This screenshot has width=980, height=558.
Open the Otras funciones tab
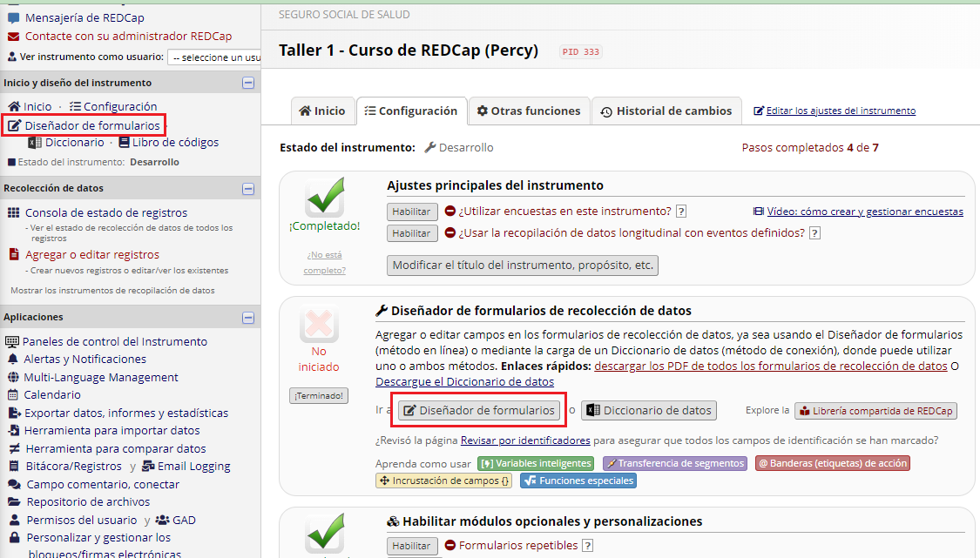pyautogui.click(x=529, y=111)
